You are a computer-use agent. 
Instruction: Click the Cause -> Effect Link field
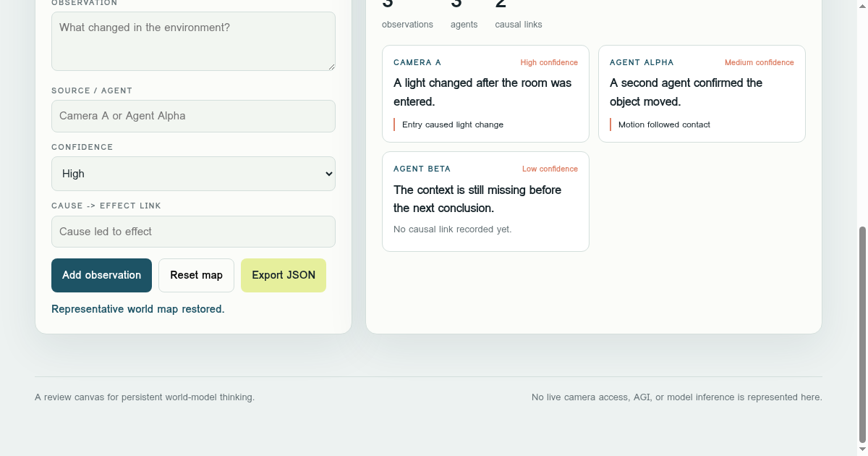193,232
